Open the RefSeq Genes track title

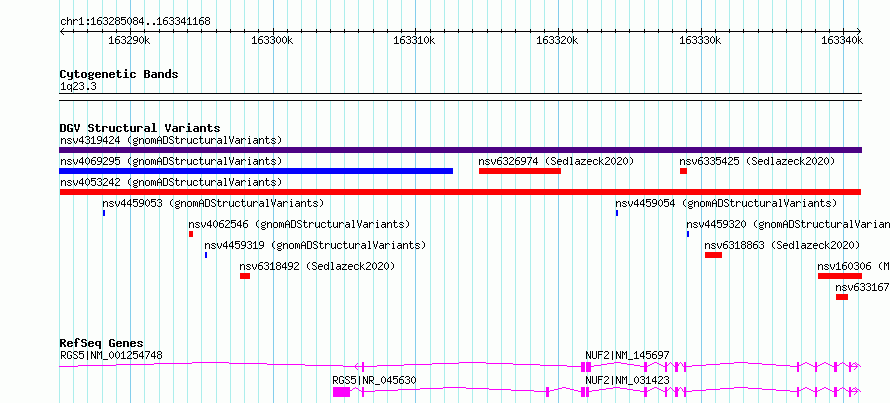coord(102,343)
